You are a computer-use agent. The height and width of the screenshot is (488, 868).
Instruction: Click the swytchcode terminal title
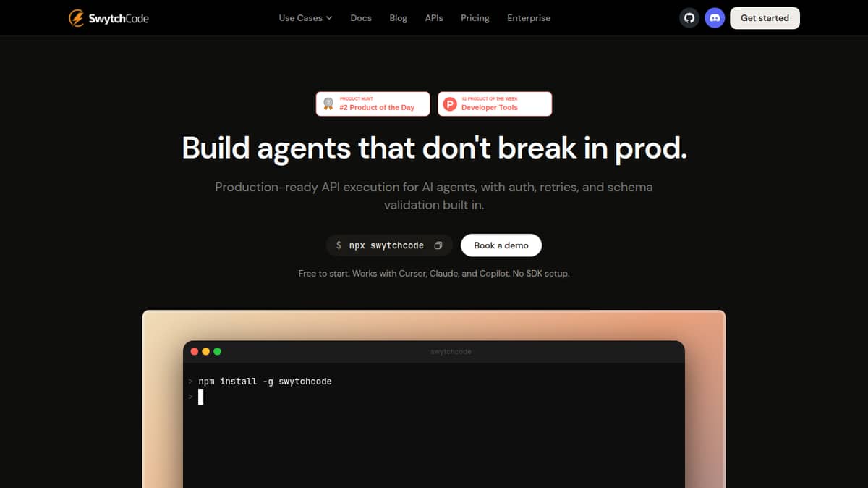[x=451, y=351]
